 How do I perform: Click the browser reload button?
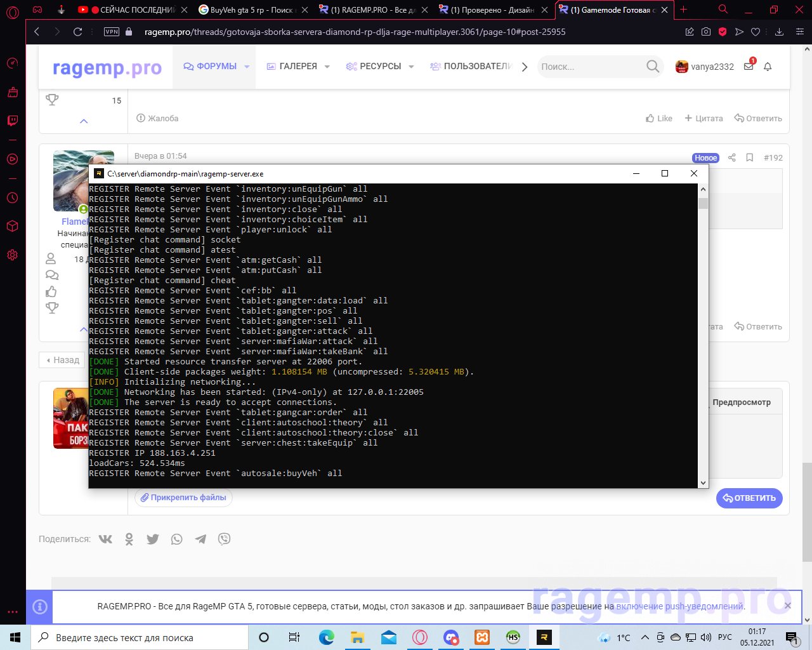pyautogui.click(x=78, y=32)
